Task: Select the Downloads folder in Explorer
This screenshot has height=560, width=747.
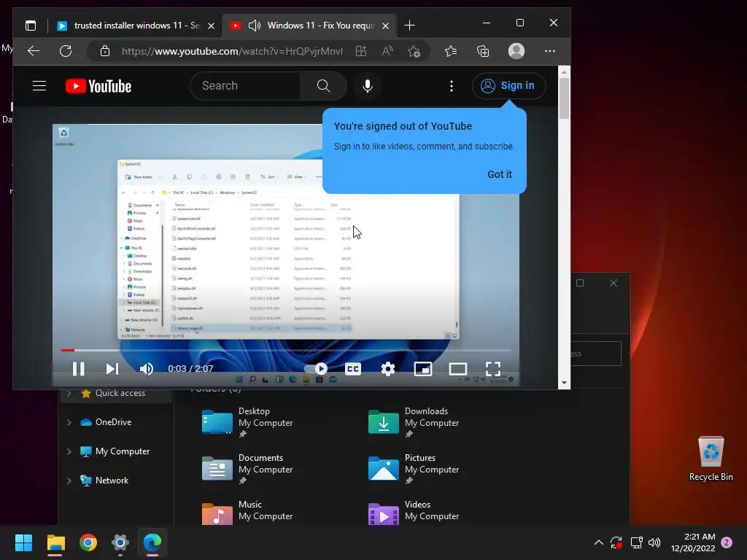Action: coord(414,422)
